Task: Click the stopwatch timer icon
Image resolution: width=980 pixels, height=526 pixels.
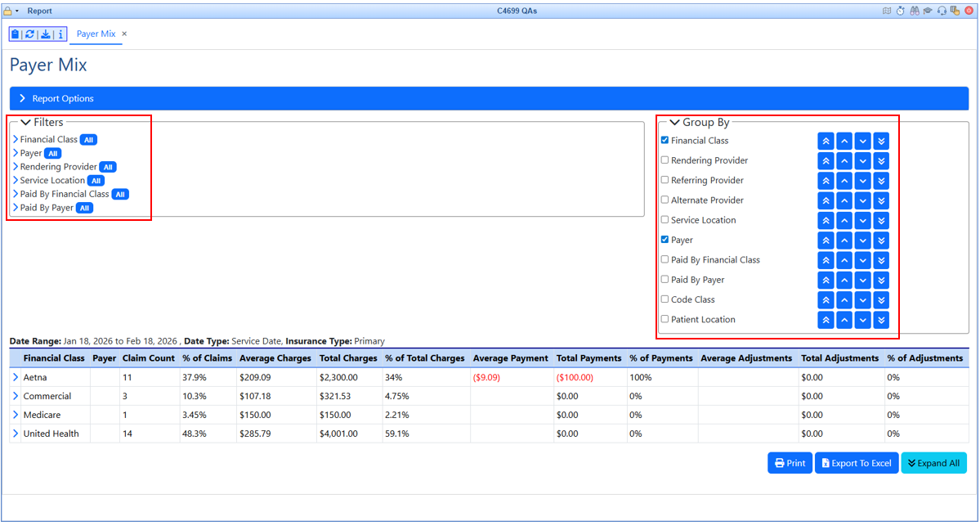Action: 900,11
